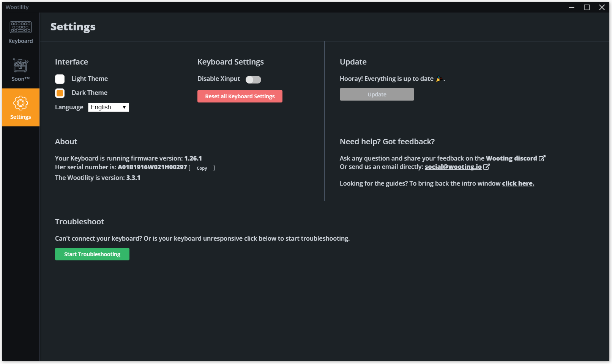
Task: Click external link icon beside social@wooting.io
Action: point(487,167)
